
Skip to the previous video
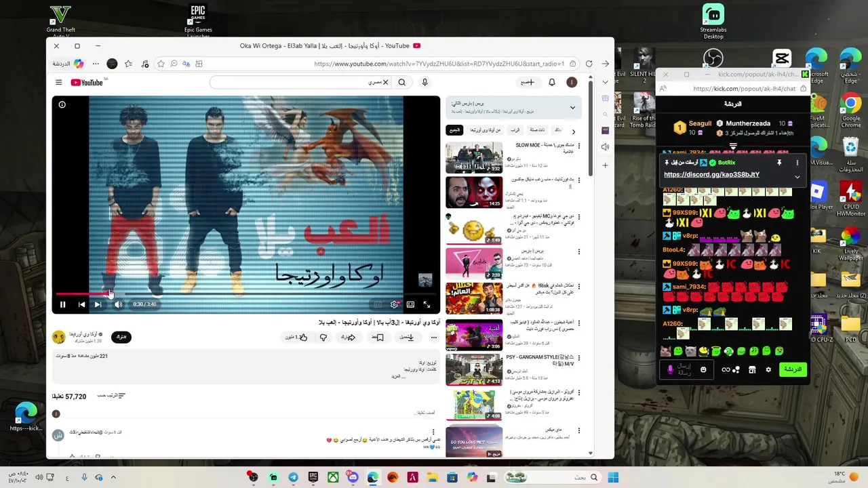click(x=81, y=304)
